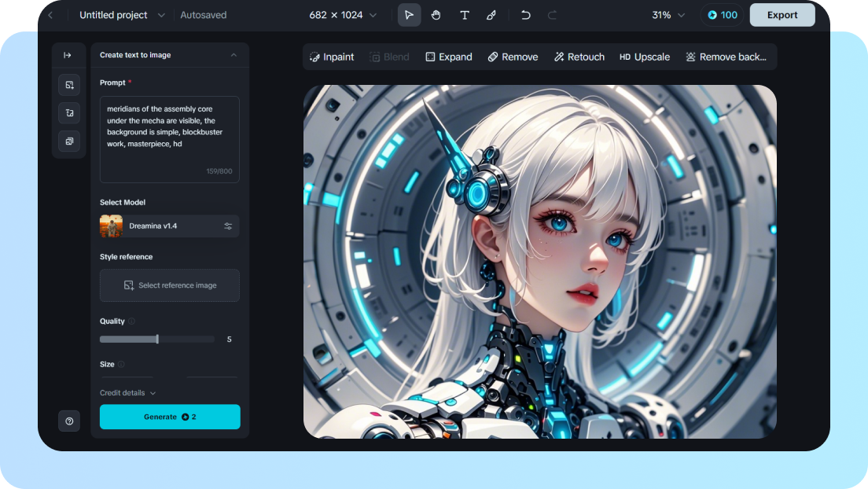
Task: Show the Size info tooltip icon
Action: [121, 365]
